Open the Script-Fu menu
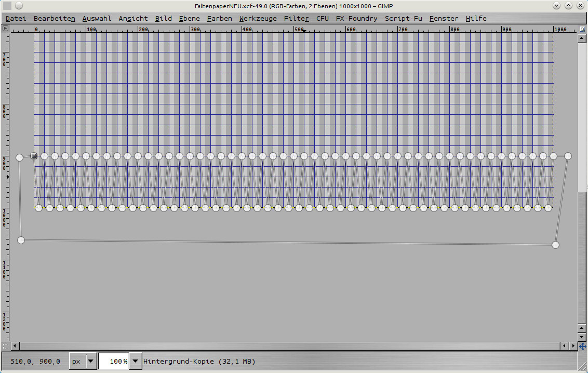 [403, 18]
